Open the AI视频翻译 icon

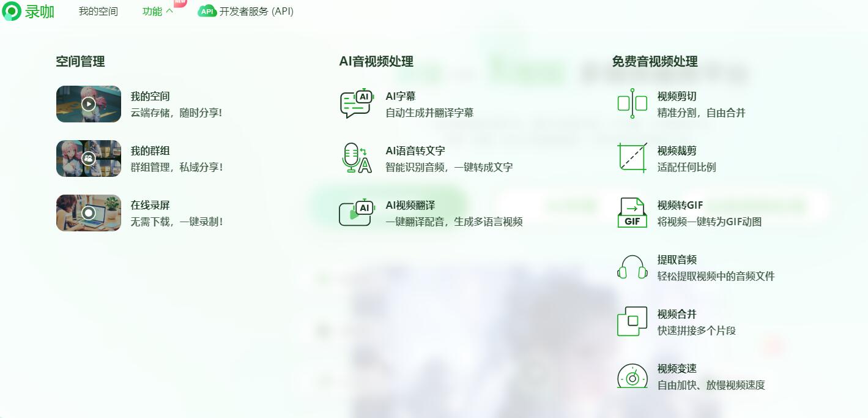[x=356, y=212]
